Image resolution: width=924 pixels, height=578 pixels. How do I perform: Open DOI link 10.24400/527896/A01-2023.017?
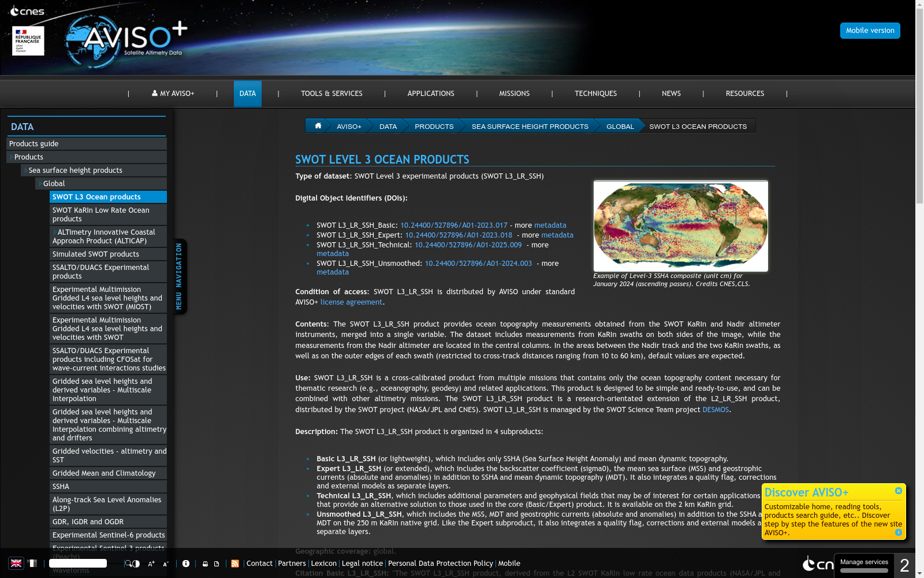[x=454, y=225]
